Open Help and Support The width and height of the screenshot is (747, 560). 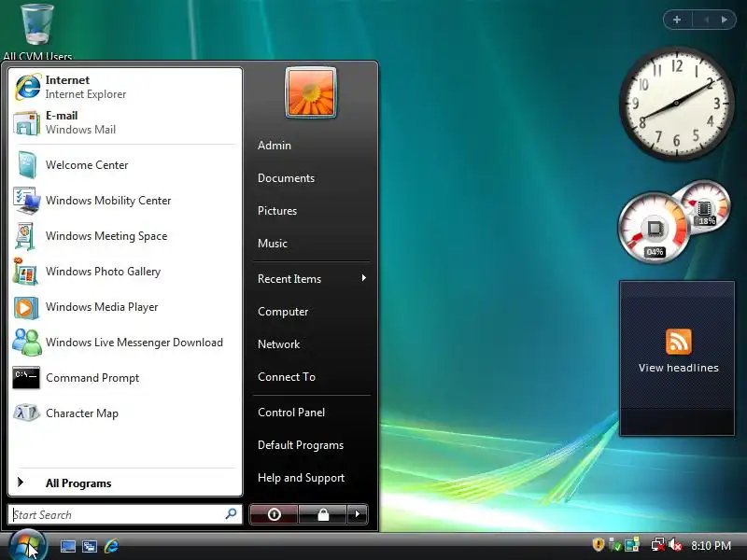(301, 478)
